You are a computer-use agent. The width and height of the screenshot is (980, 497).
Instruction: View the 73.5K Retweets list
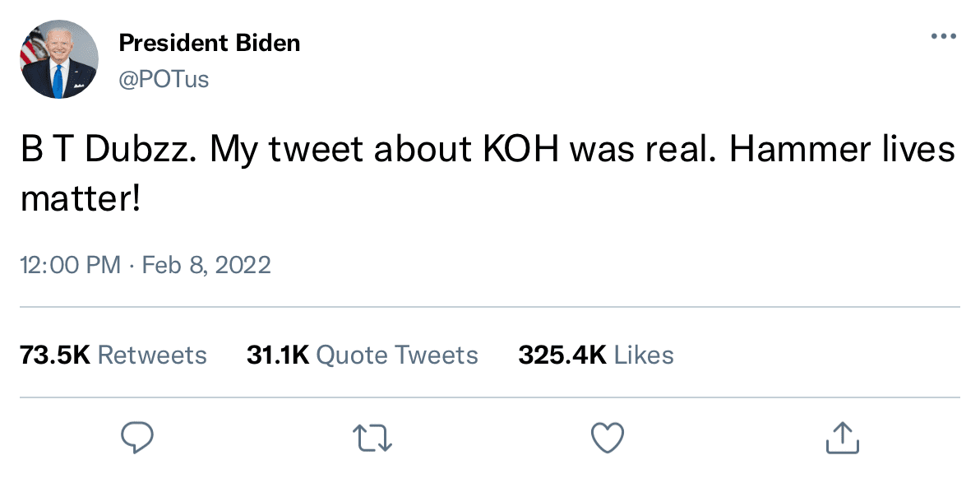(113, 355)
